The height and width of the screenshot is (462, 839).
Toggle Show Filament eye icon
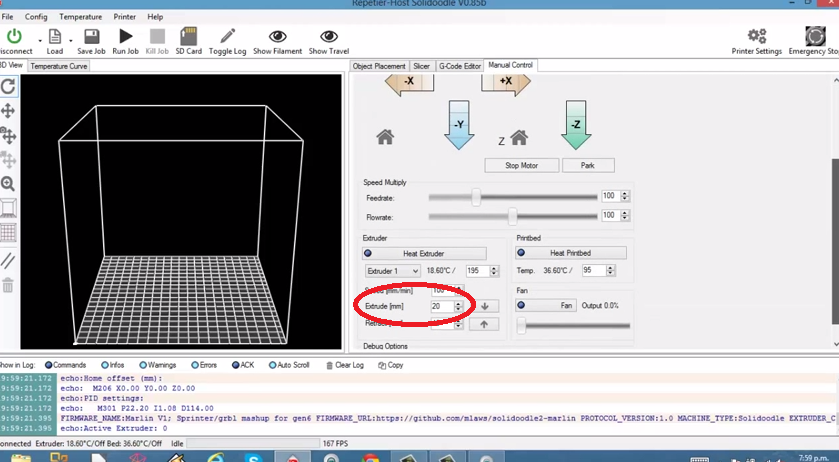pyautogui.click(x=277, y=36)
